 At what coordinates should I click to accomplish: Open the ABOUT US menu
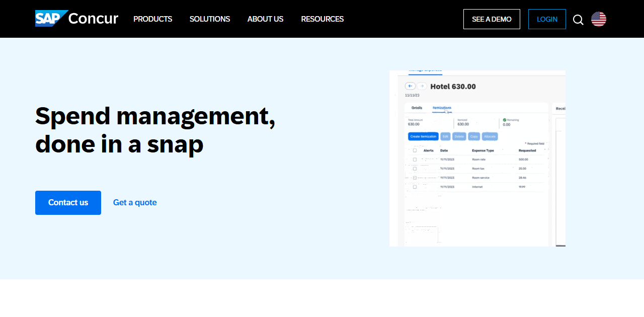tap(265, 19)
